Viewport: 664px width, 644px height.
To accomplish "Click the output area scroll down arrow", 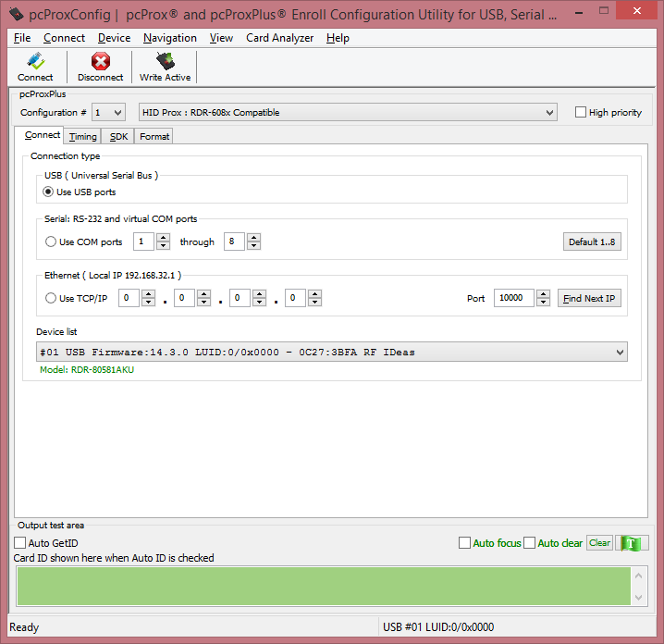I will pyautogui.click(x=639, y=598).
